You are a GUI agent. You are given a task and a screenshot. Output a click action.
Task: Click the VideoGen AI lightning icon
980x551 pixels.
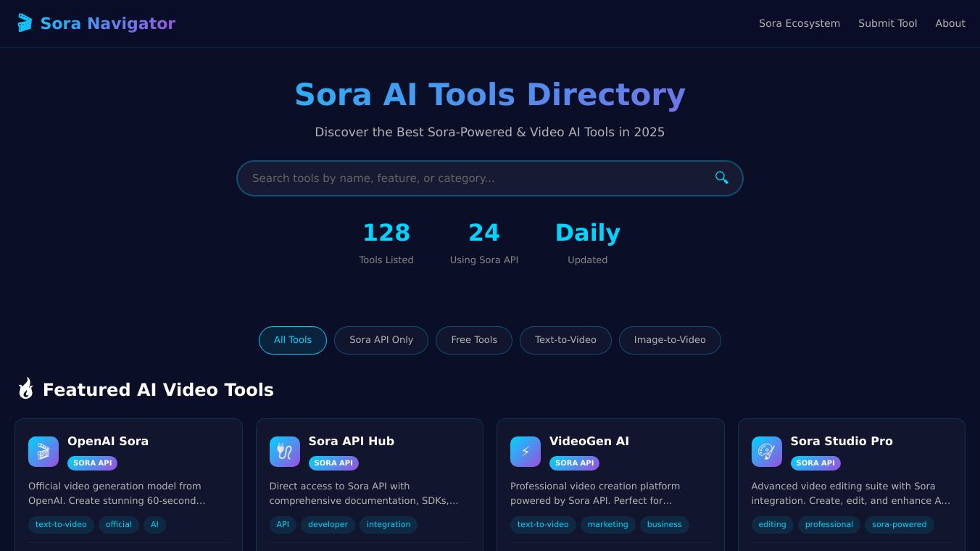click(x=526, y=452)
